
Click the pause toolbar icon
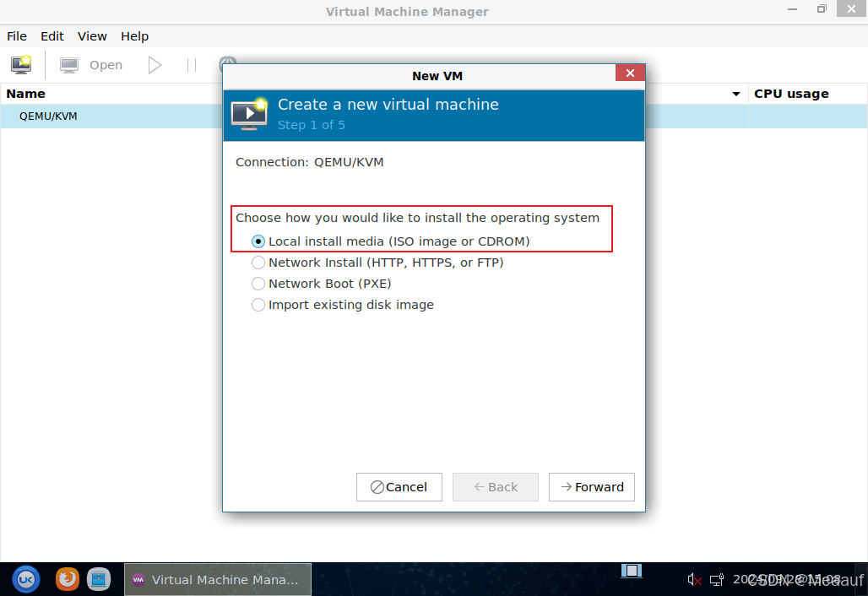[192, 65]
